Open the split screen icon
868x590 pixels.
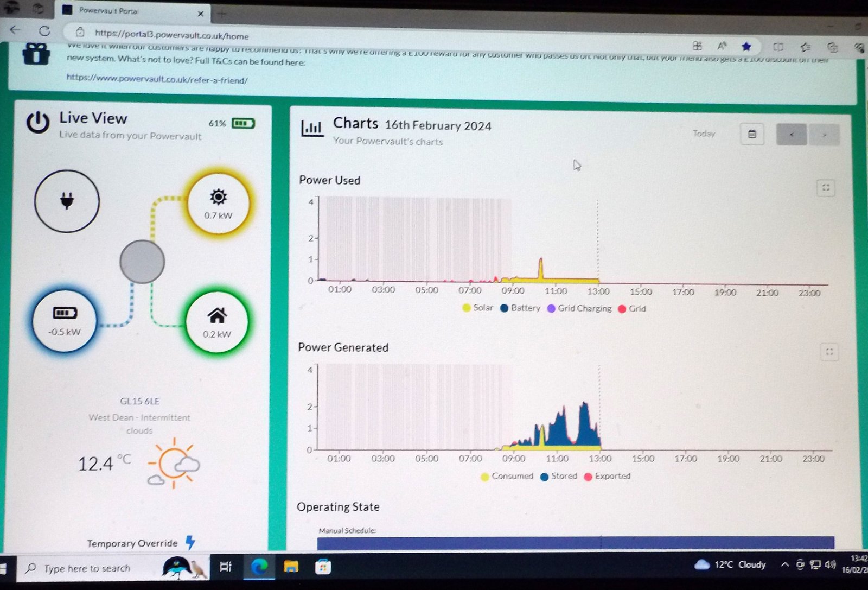(x=778, y=47)
